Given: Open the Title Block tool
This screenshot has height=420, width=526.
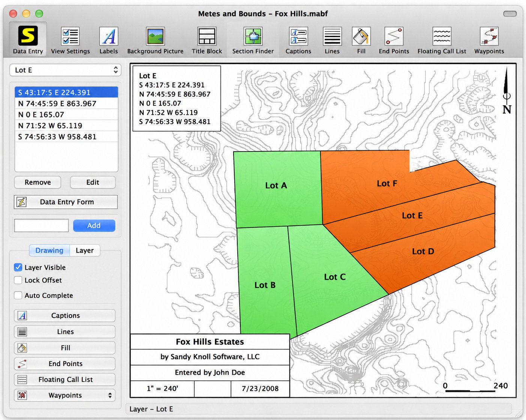Looking at the screenshot, I should (x=207, y=39).
